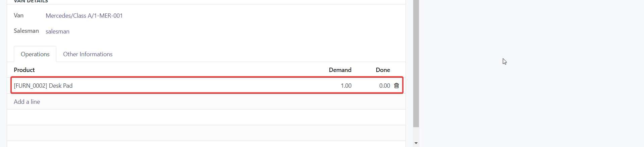
Task: Open the Mercedes/Class A/1-MER-001 van value
Action: coord(84,16)
